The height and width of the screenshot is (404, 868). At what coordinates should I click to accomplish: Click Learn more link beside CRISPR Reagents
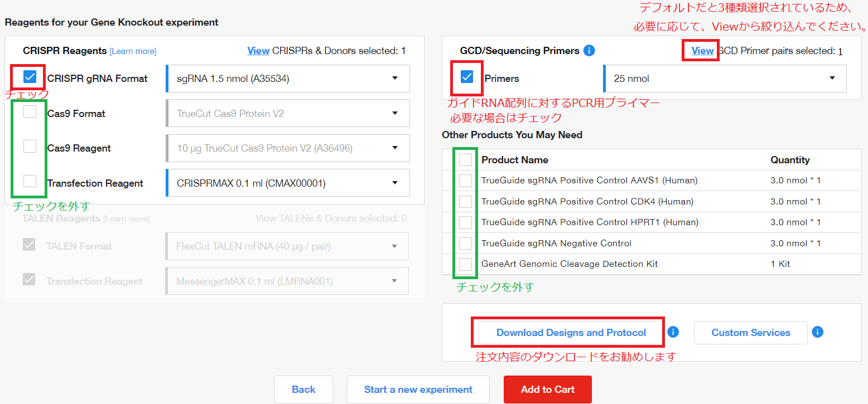(x=133, y=51)
